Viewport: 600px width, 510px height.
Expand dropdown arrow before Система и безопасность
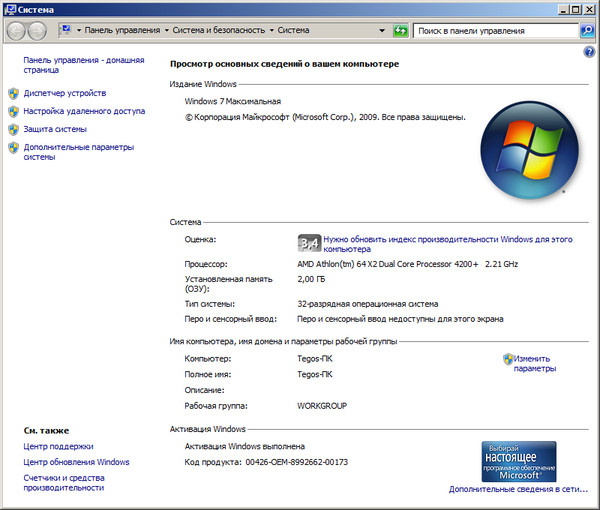click(x=167, y=30)
